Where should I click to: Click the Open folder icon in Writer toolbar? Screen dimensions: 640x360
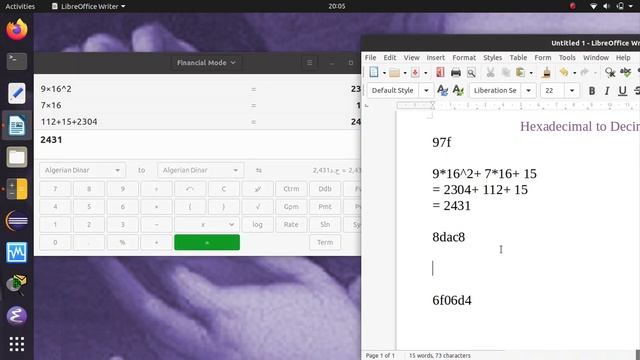(x=394, y=73)
